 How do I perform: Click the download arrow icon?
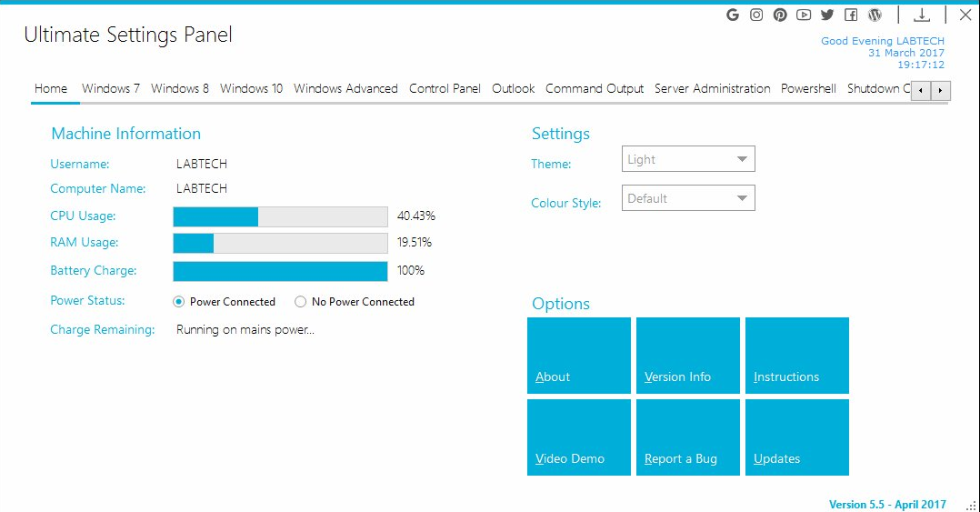click(x=922, y=15)
